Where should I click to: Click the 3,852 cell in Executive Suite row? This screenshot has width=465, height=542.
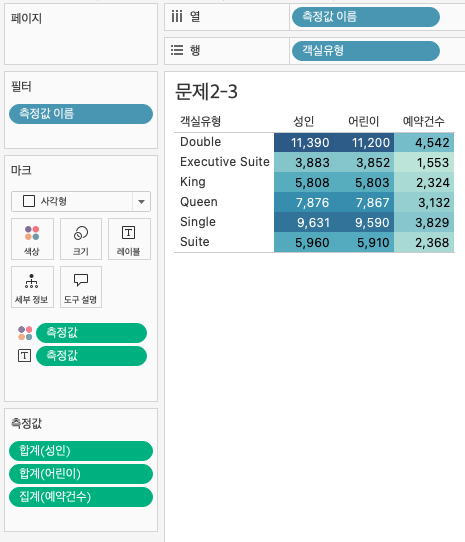pos(364,162)
